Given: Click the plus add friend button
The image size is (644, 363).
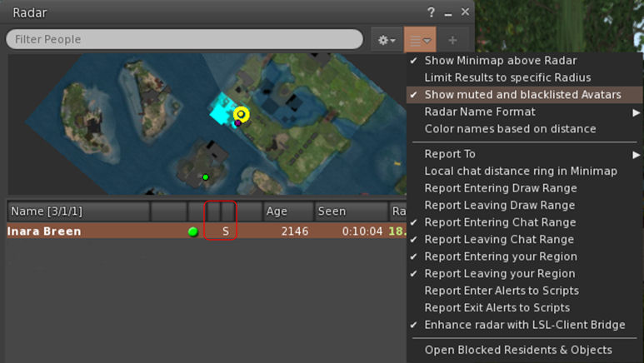Looking at the screenshot, I should [453, 40].
